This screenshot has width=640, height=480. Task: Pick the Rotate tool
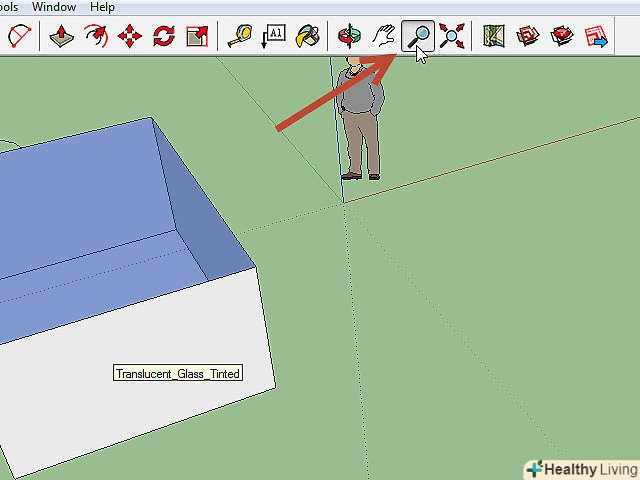pos(164,37)
